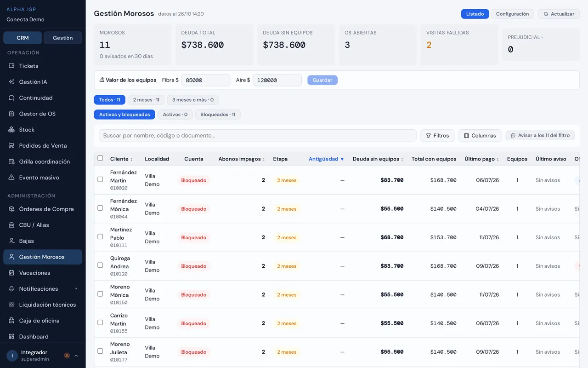This screenshot has width=588, height=368.
Task: Open the Tickets sidebar icon
Action: [11, 66]
